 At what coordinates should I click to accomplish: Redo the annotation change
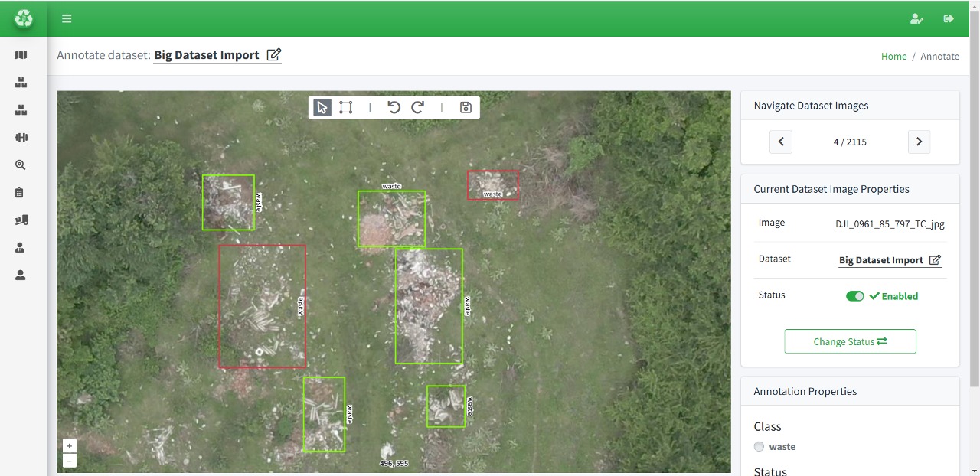click(417, 107)
